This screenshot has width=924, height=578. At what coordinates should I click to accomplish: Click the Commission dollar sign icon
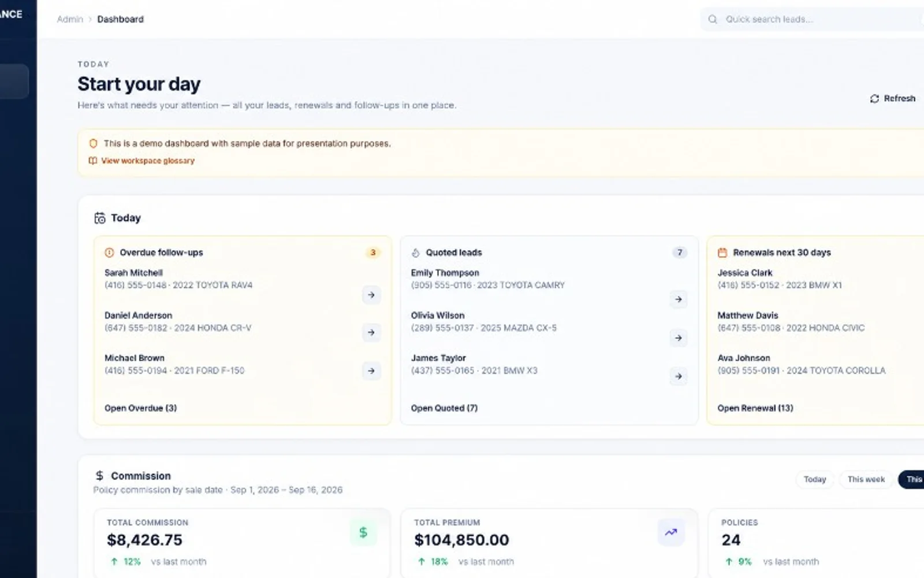(x=99, y=476)
